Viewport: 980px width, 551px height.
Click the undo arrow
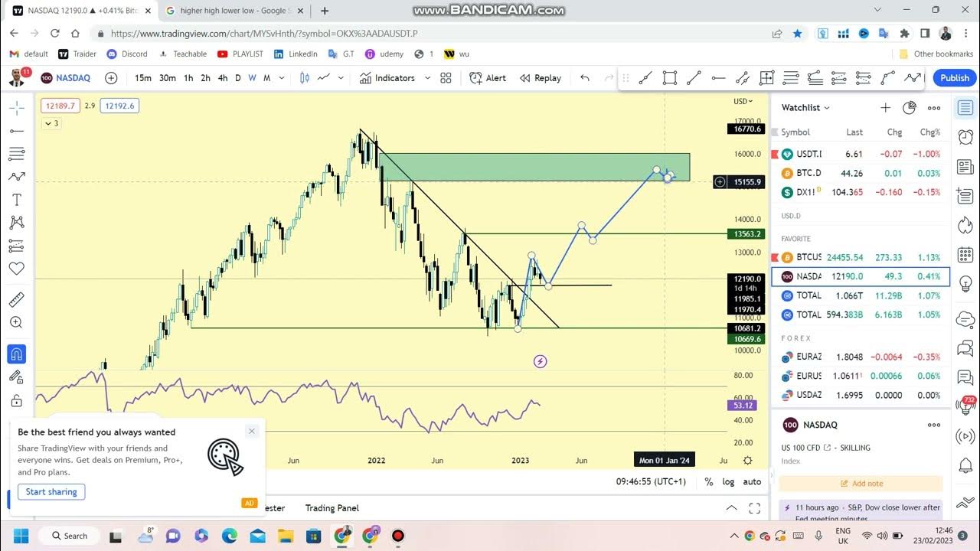585,78
